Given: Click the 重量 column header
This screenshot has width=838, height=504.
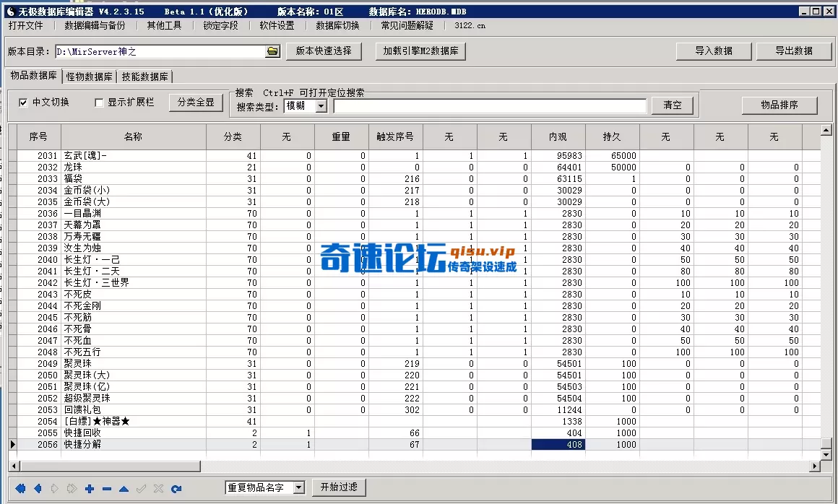Looking at the screenshot, I should [342, 136].
